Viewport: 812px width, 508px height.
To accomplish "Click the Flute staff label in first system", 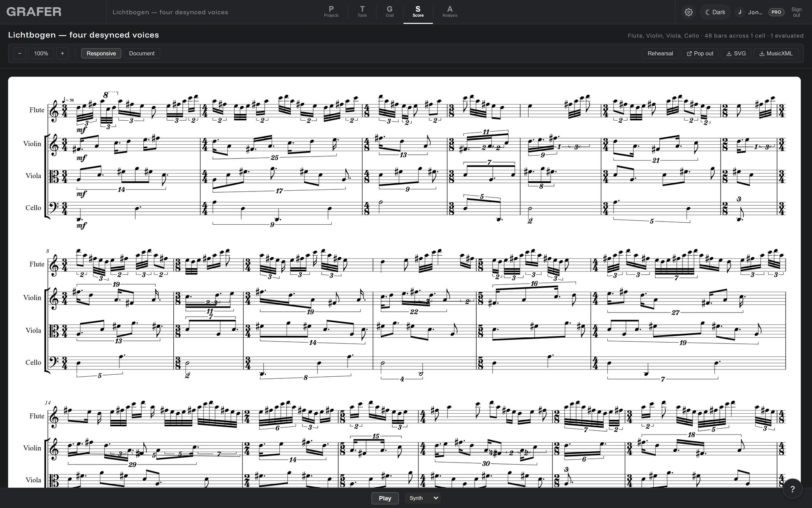I will coord(37,110).
